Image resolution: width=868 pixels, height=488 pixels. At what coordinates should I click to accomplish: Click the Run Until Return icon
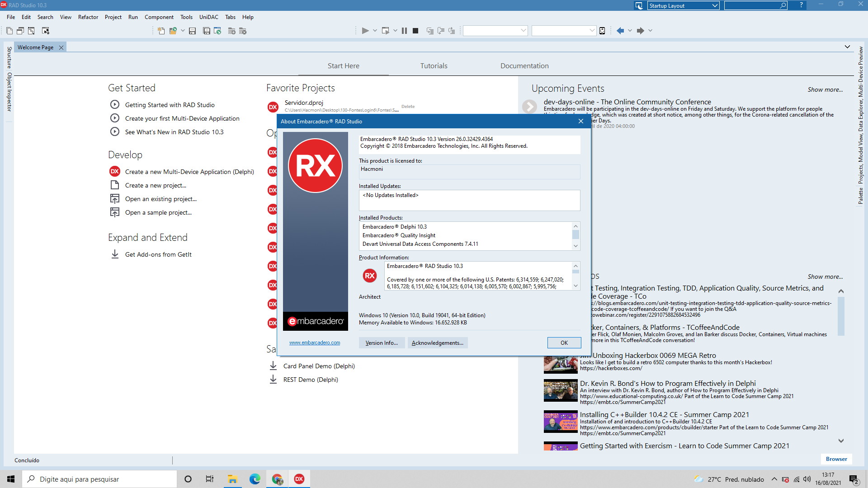click(x=452, y=31)
